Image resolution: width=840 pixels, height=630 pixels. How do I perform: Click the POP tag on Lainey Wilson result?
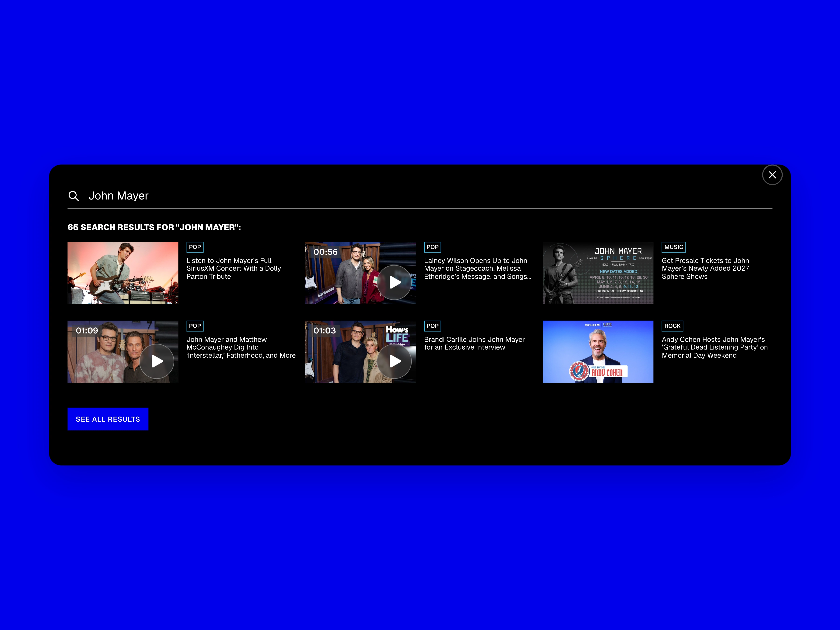[433, 247]
